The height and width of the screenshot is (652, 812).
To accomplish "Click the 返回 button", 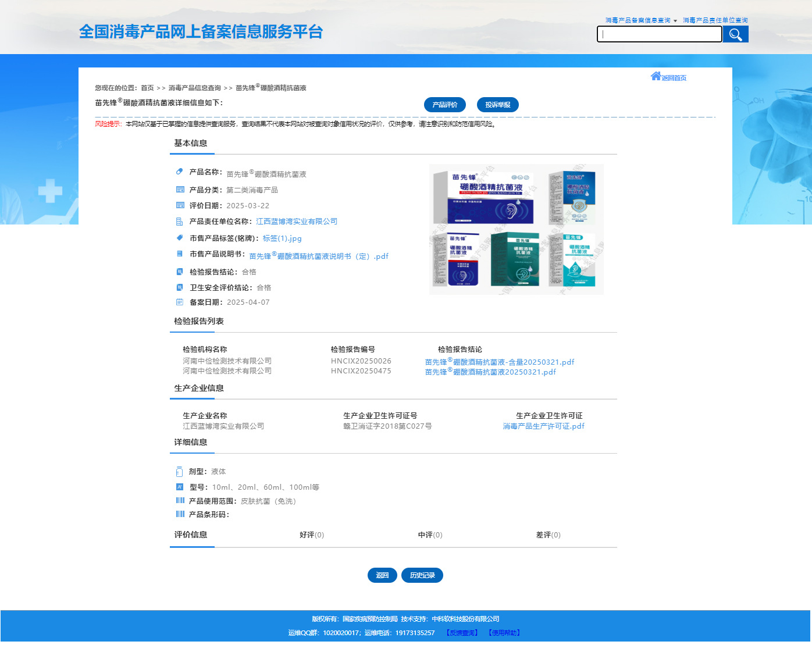I will pyautogui.click(x=382, y=575).
